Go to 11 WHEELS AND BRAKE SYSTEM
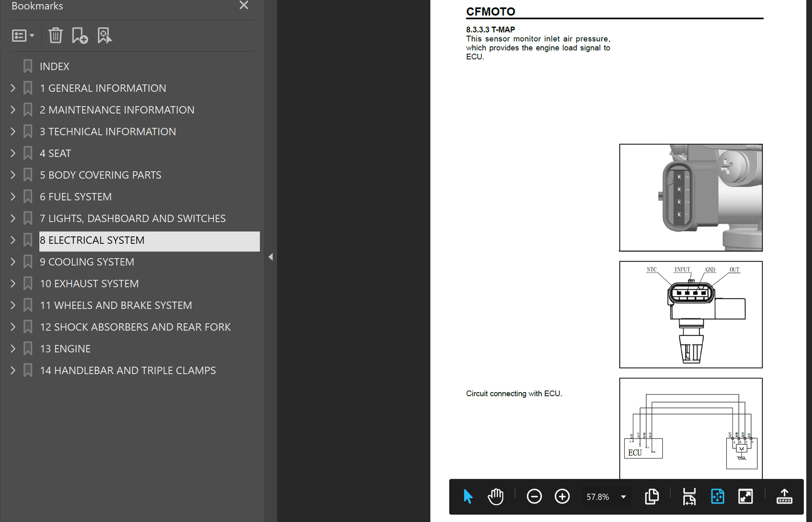The image size is (812, 522). [x=116, y=305]
